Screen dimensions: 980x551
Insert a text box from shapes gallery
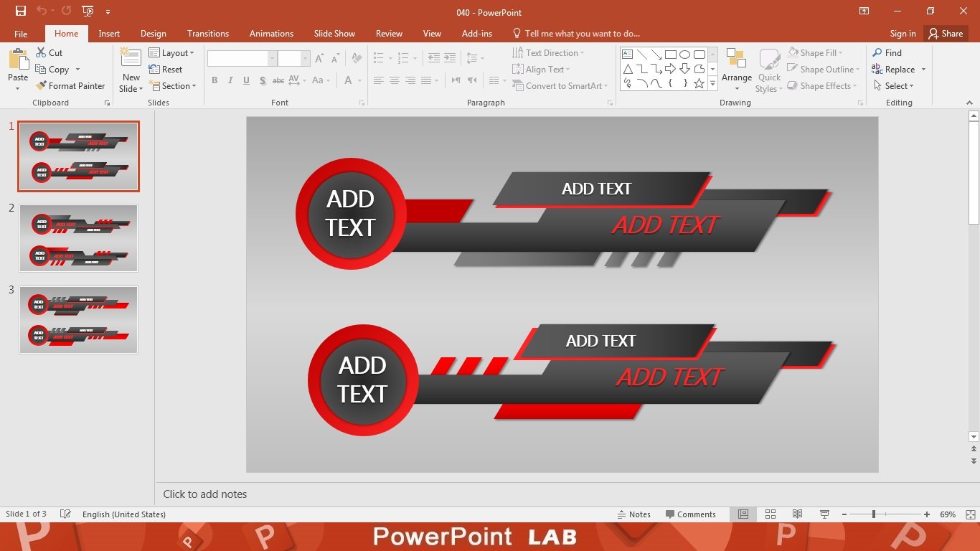click(628, 55)
